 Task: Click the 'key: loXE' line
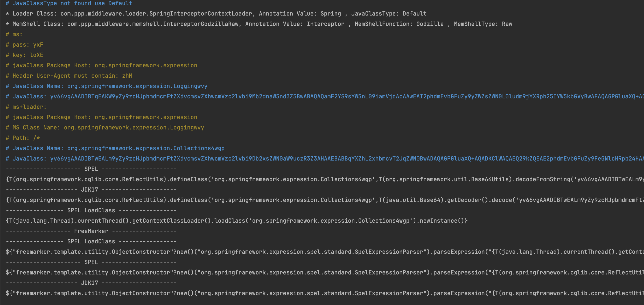point(25,55)
